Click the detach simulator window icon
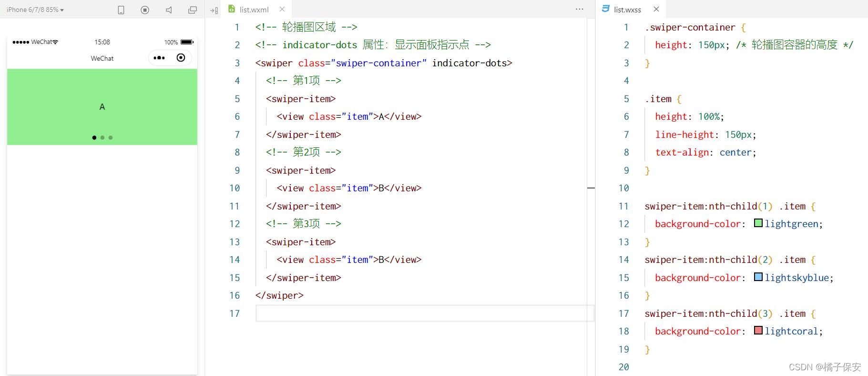This screenshot has height=376, width=868. [193, 10]
